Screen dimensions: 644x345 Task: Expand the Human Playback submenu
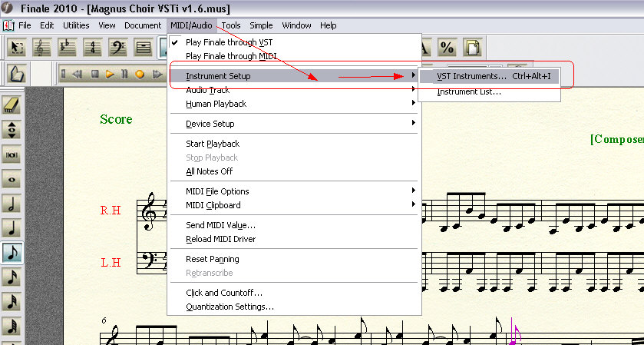pos(294,104)
